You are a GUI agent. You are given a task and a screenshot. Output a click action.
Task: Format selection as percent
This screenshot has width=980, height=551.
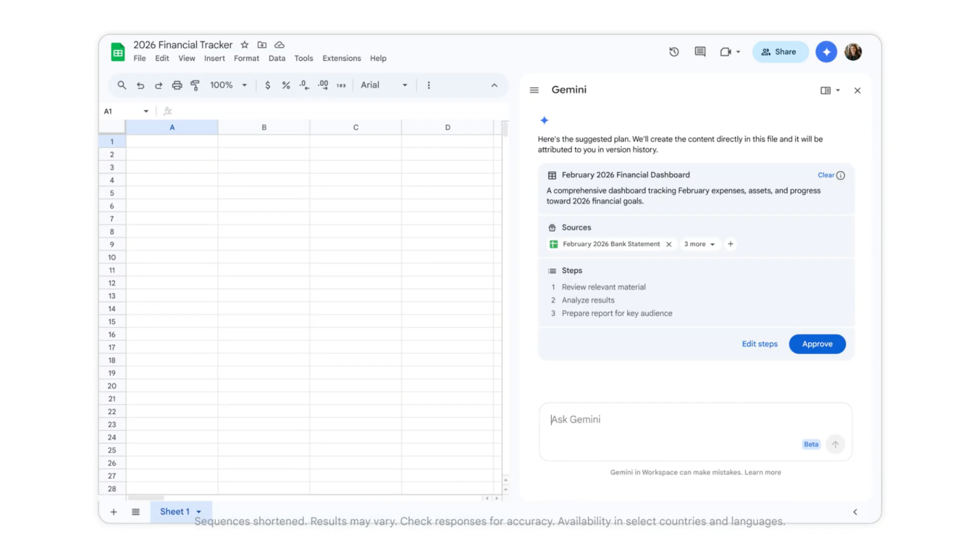(286, 85)
